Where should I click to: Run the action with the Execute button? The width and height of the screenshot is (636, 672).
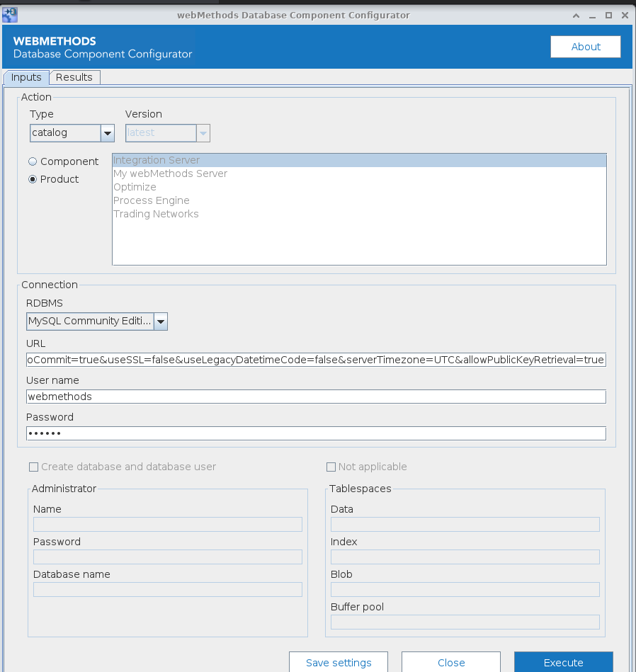point(564,662)
